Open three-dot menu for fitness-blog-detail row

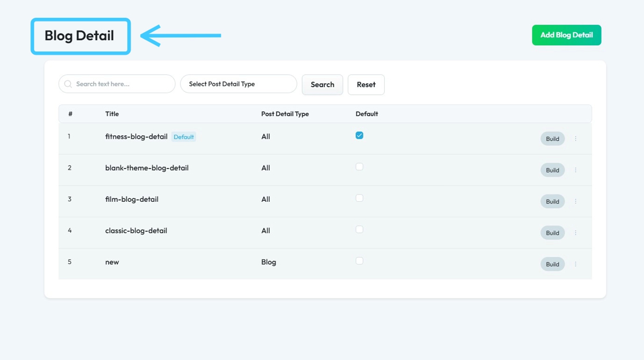click(576, 139)
